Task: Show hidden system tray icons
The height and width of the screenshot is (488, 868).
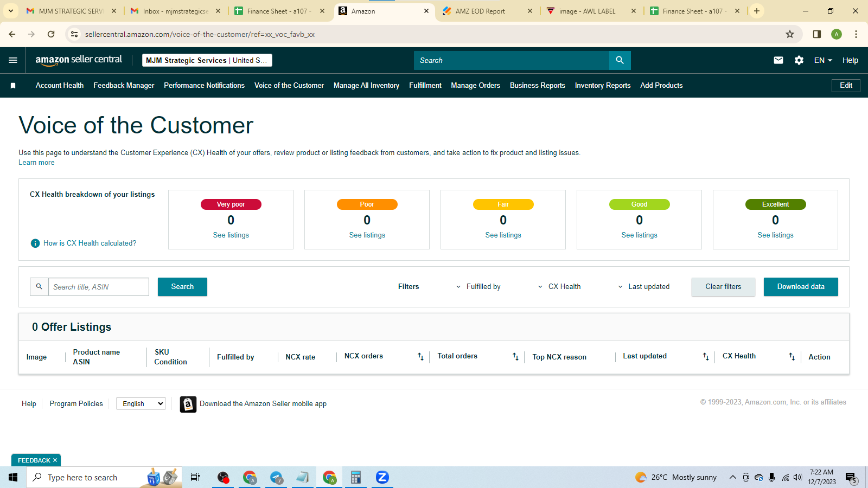Action: pyautogui.click(x=732, y=477)
